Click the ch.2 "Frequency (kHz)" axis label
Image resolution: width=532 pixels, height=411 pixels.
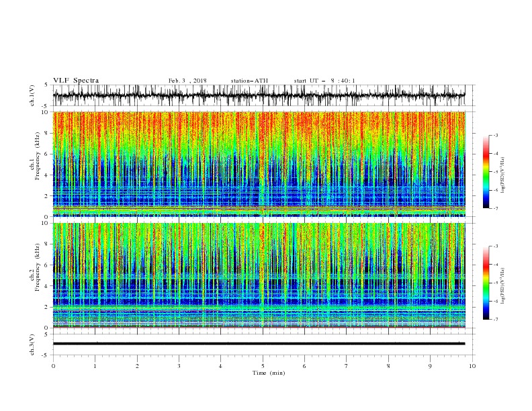pos(38,267)
